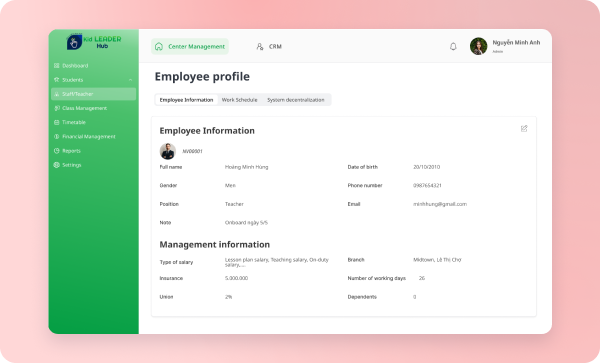This screenshot has height=363, width=600.
Task: Click the Financial Management coin icon
Action: tap(57, 137)
